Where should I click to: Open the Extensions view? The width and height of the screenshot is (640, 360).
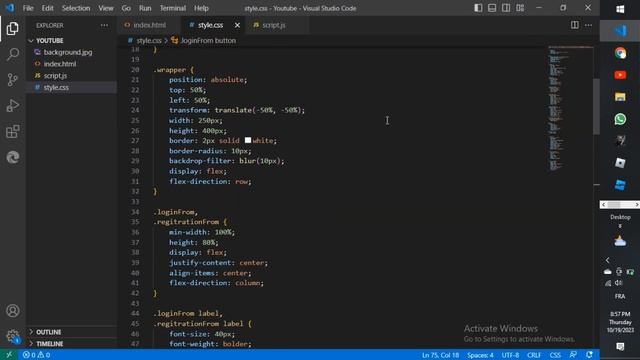(x=13, y=131)
